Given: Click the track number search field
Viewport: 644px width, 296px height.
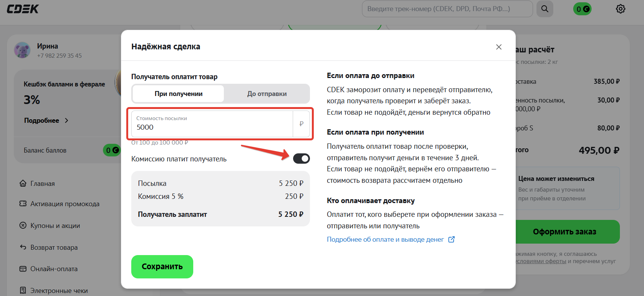Looking at the screenshot, I should pyautogui.click(x=447, y=9).
